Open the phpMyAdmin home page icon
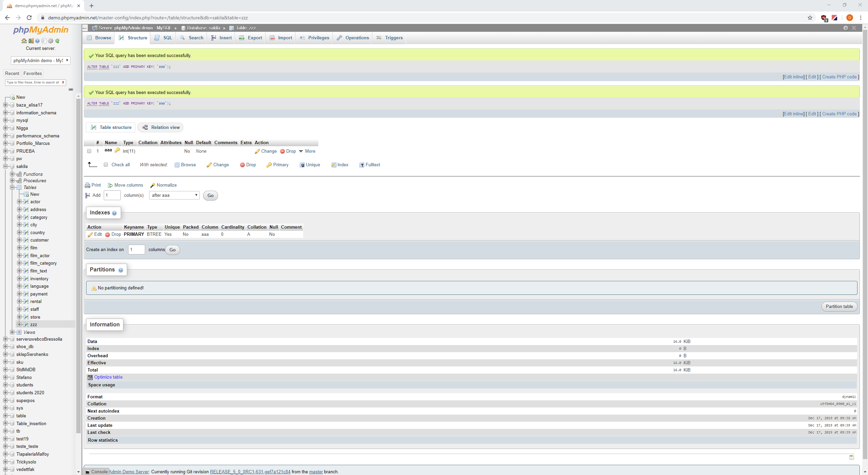The height and width of the screenshot is (475, 868). (24, 41)
